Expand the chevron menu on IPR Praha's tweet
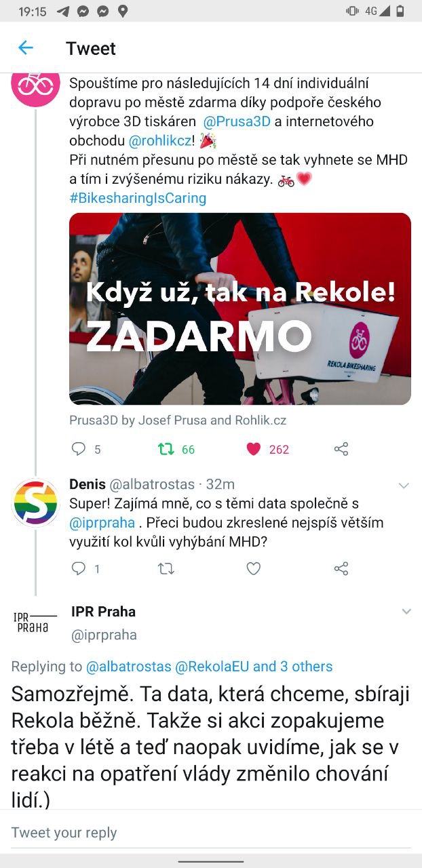 tap(406, 612)
